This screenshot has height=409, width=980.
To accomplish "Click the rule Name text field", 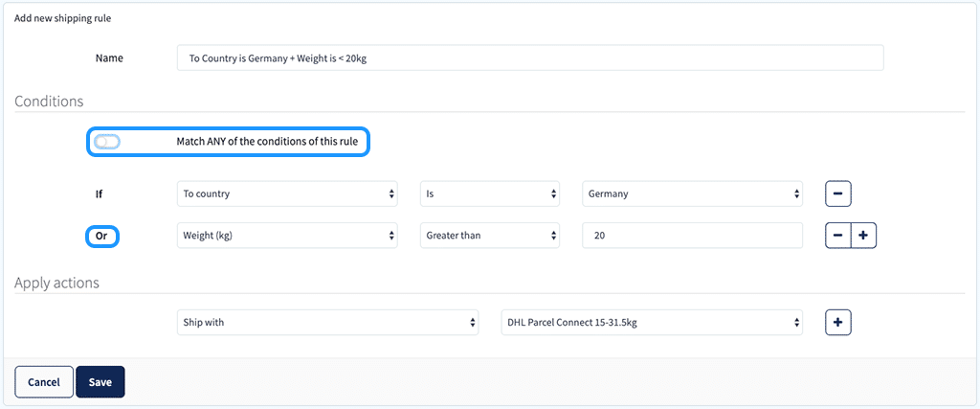I will (530, 57).
